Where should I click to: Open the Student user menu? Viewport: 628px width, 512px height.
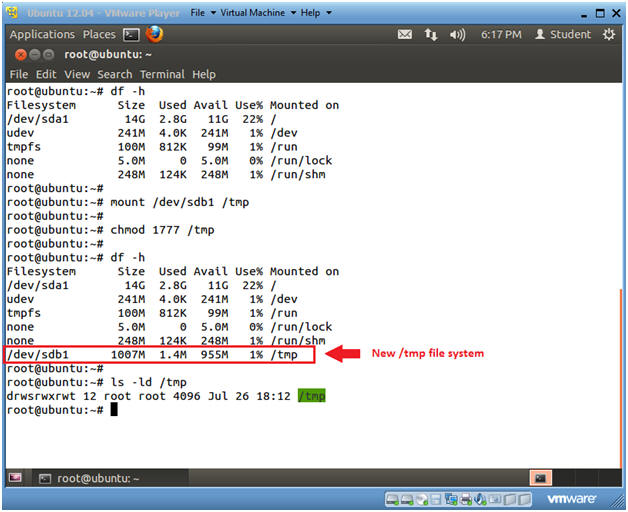coord(563,34)
